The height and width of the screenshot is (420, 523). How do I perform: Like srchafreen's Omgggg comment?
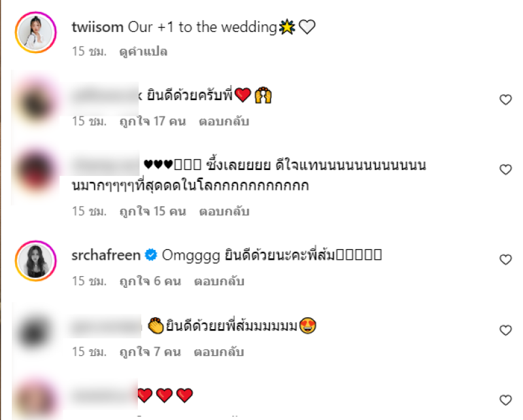505,260
